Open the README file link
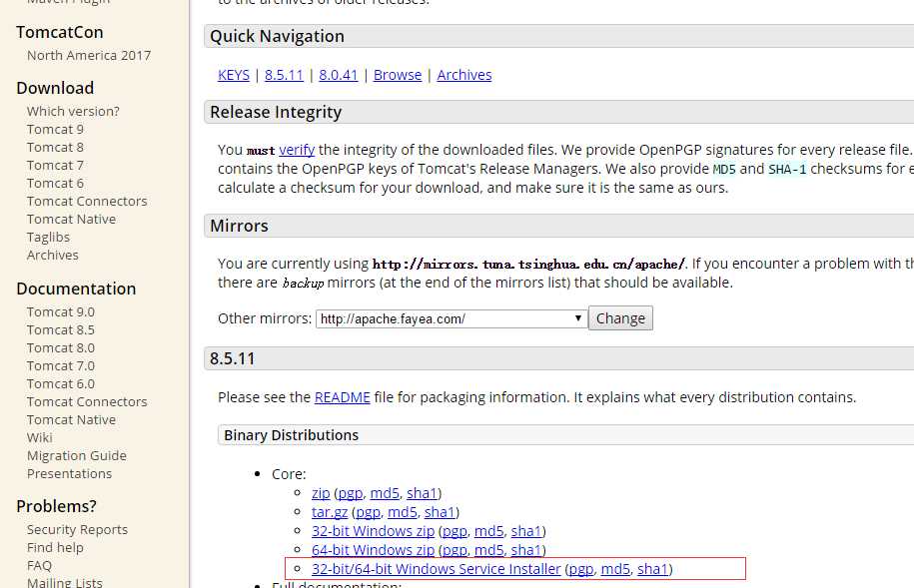Screen dimensions: 914x588 click(343, 397)
